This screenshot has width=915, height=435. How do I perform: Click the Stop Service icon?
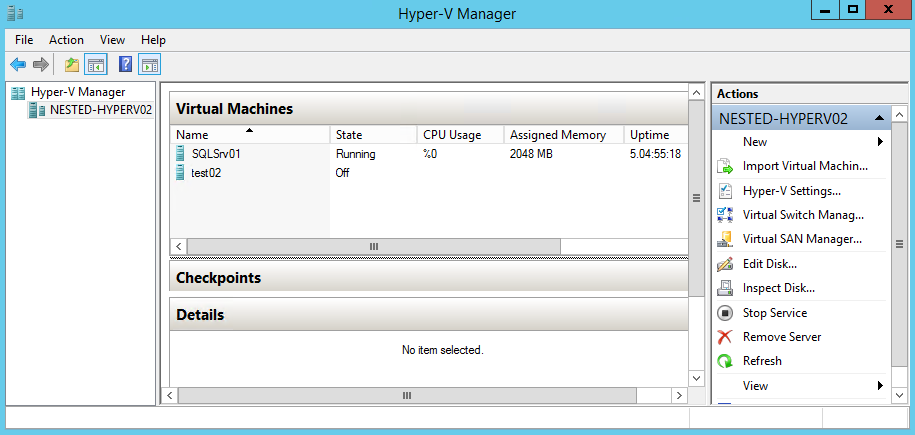point(725,313)
